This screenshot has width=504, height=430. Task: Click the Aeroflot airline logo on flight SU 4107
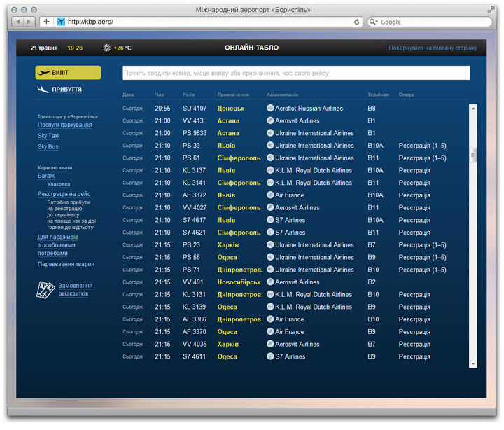(270, 109)
